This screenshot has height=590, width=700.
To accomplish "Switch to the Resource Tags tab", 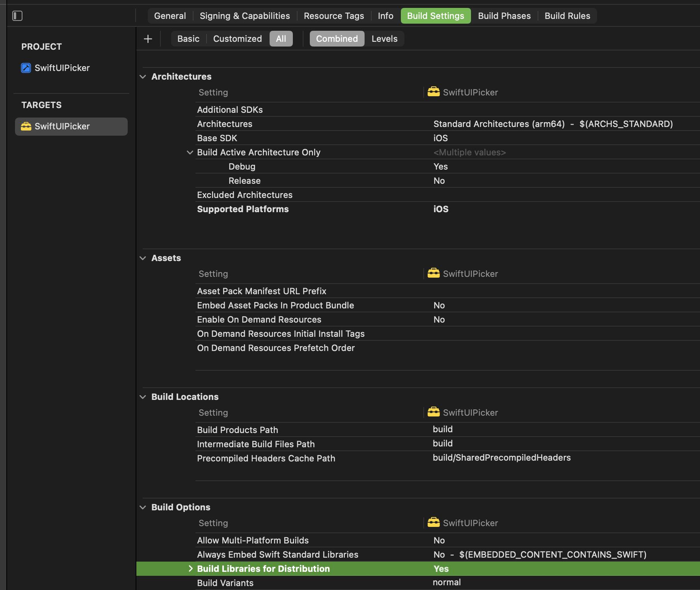I will tap(334, 16).
